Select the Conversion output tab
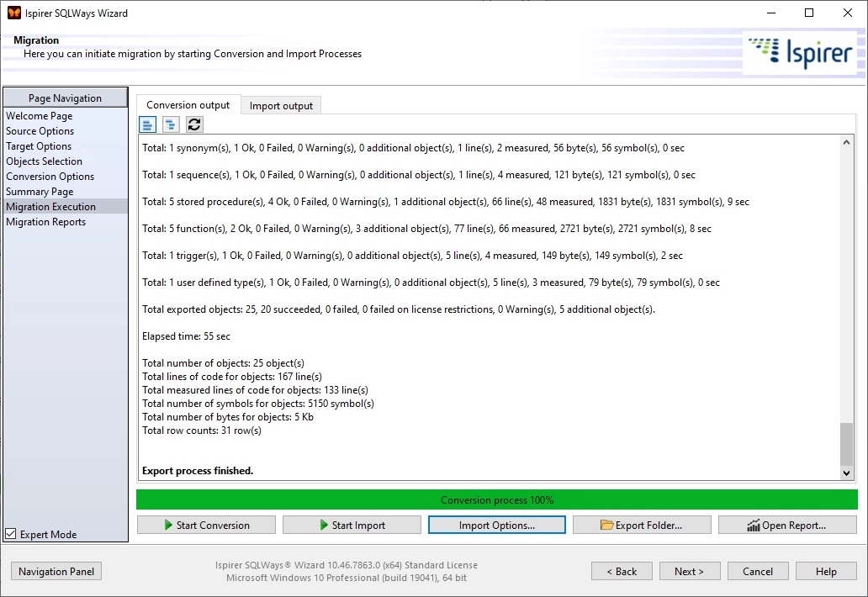This screenshot has height=597, width=868. [187, 104]
